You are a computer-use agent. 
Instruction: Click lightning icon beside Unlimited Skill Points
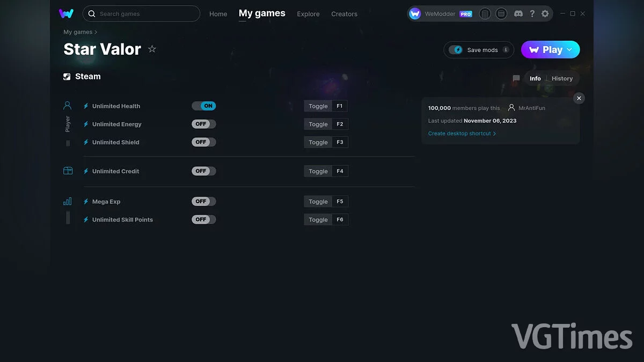(86, 219)
